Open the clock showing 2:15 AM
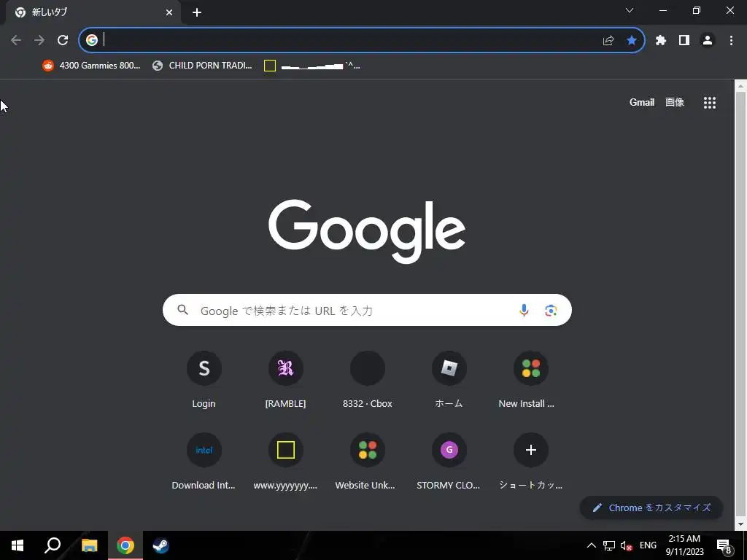Screen dimensions: 747x560 684,545
